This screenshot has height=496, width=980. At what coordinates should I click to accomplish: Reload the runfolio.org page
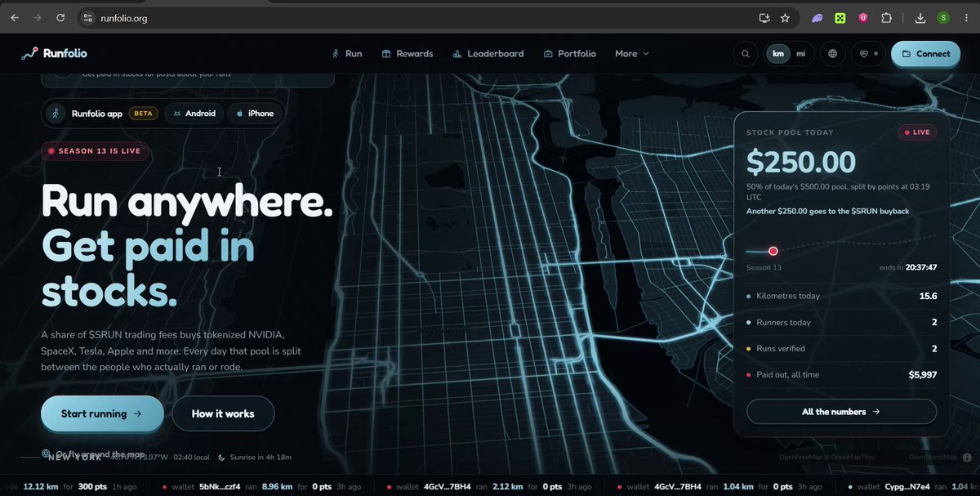pyautogui.click(x=60, y=17)
